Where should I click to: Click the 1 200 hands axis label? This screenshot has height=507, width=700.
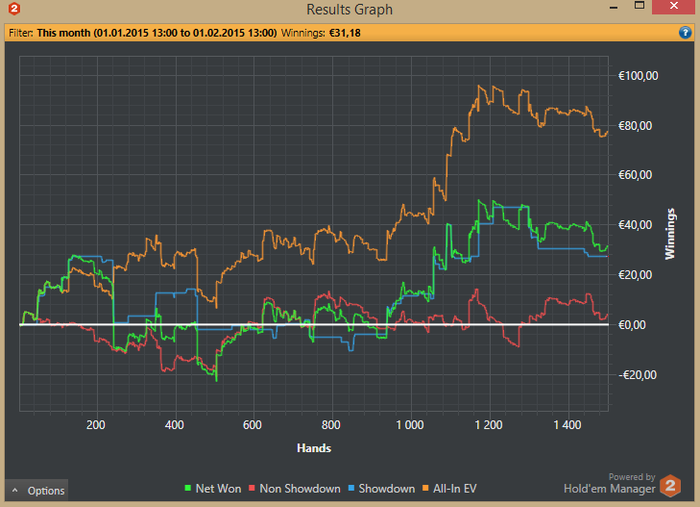pos(488,425)
